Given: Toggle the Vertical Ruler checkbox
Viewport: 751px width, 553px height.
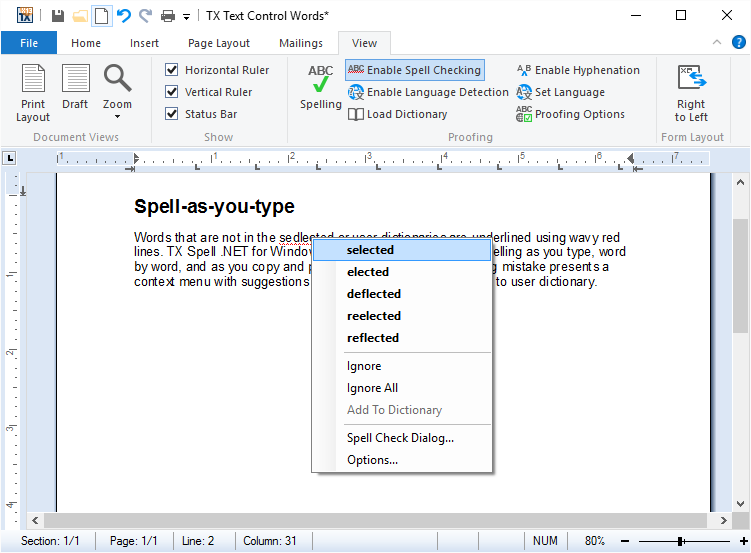Looking at the screenshot, I should click(172, 92).
